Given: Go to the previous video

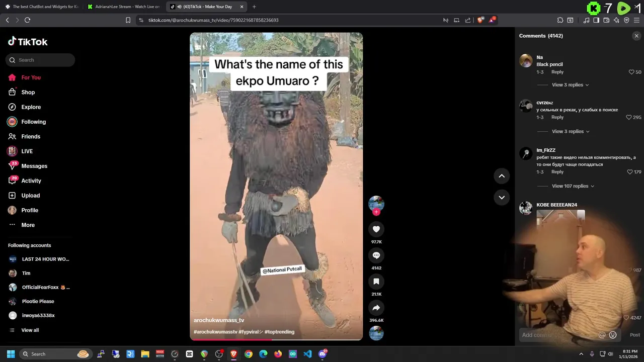Looking at the screenshot, I should coord(502,176).
